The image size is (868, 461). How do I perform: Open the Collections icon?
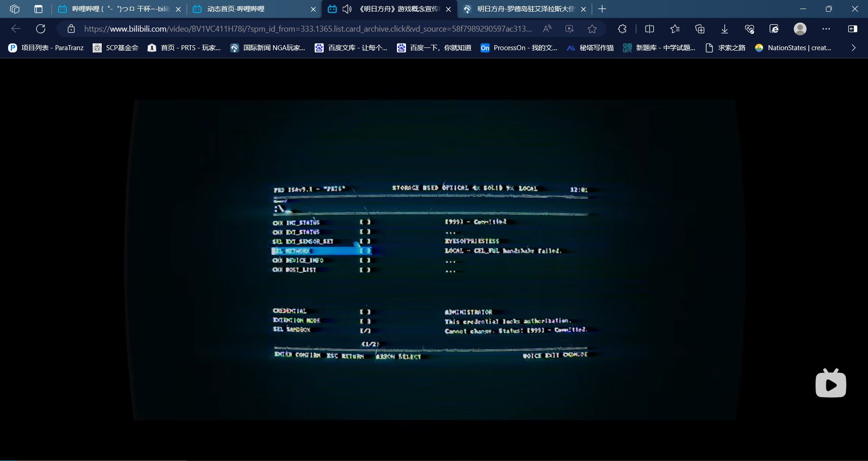[700, 29]
